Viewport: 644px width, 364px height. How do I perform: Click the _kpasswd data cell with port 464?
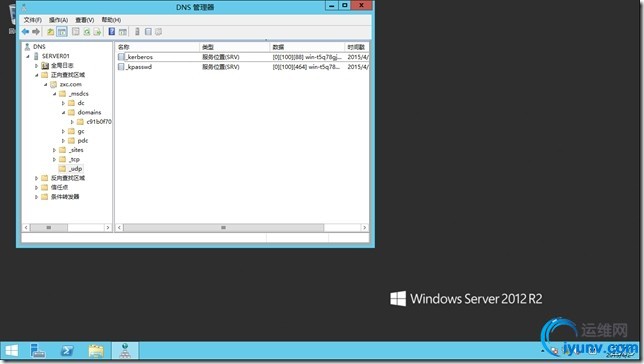coord(307,67)
